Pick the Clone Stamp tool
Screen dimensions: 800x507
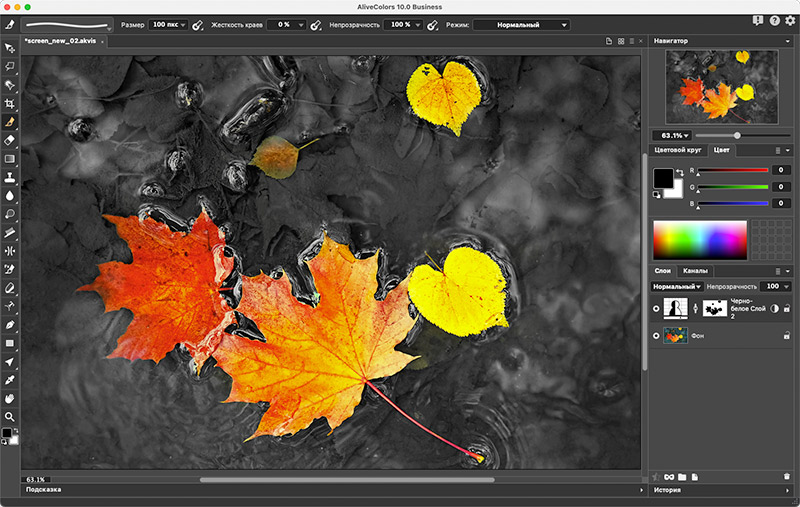(10, 177)
